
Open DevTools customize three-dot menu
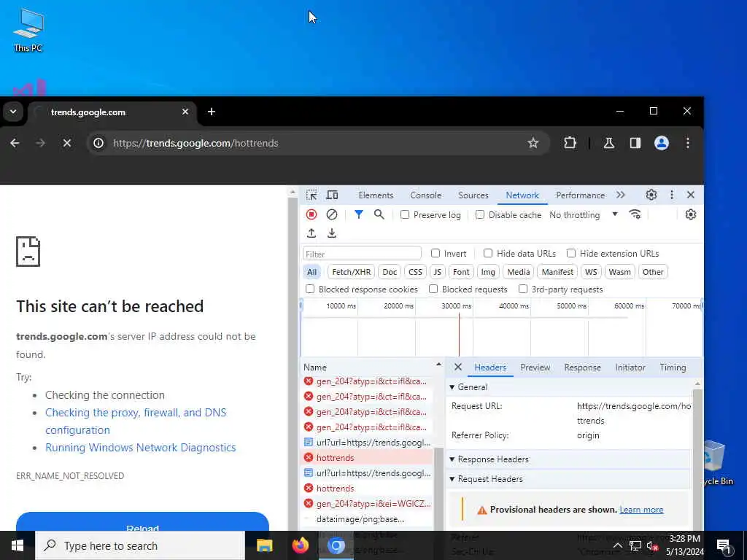672,195
